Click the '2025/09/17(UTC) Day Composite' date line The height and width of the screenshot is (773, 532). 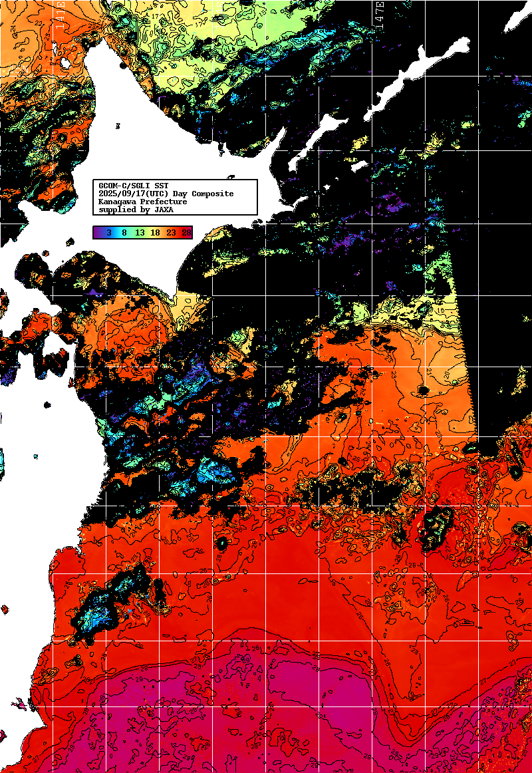166,194
